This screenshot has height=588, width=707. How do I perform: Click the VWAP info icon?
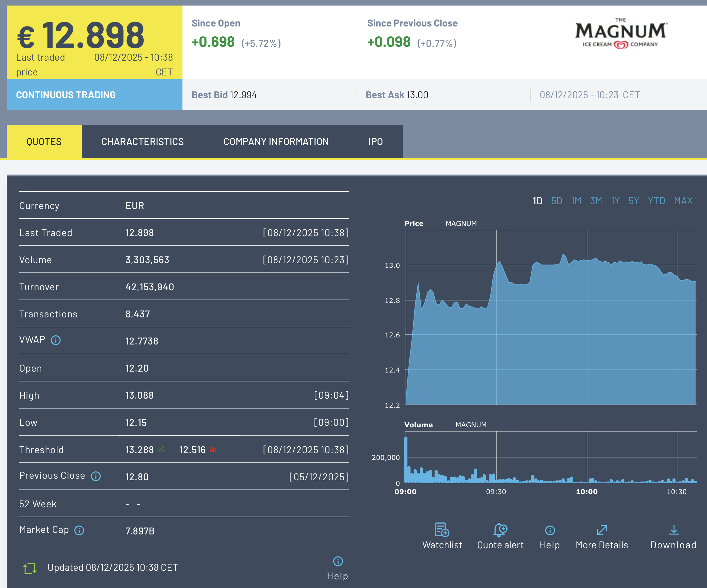(55, 340)
